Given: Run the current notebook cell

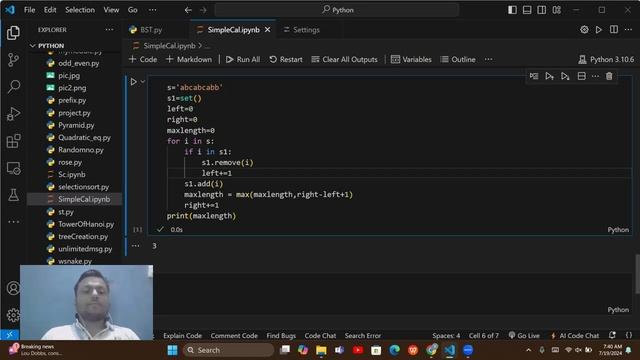Looking at the screenshot, I should tap(133, 82).
